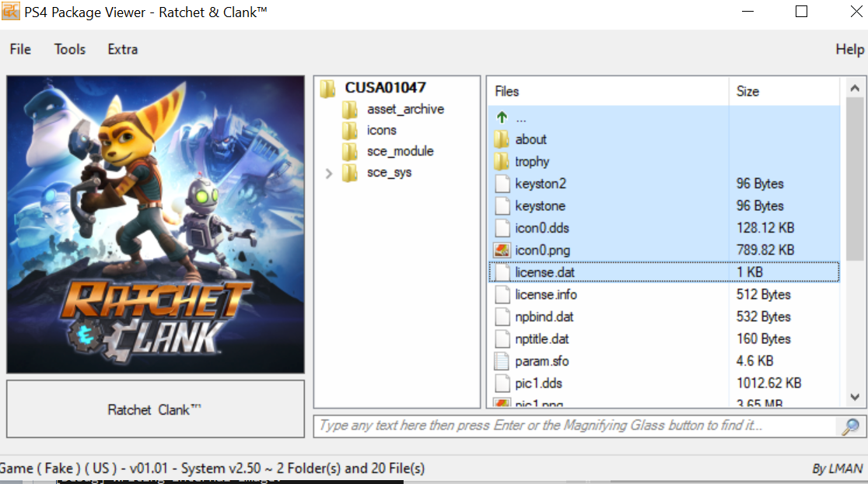Click the magnifying glass search button
The width and height of the screenshot is (868, 484).
(851, 426)
